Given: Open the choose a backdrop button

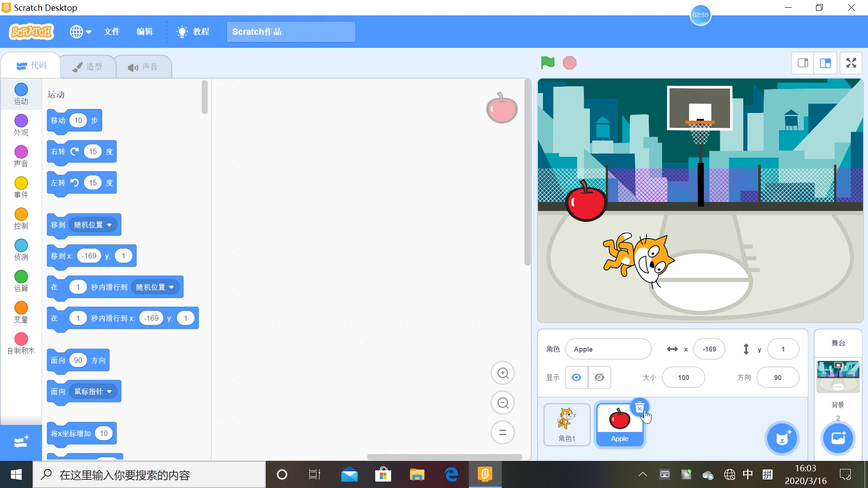Looking at the screenshot, I should pos(838,438).
